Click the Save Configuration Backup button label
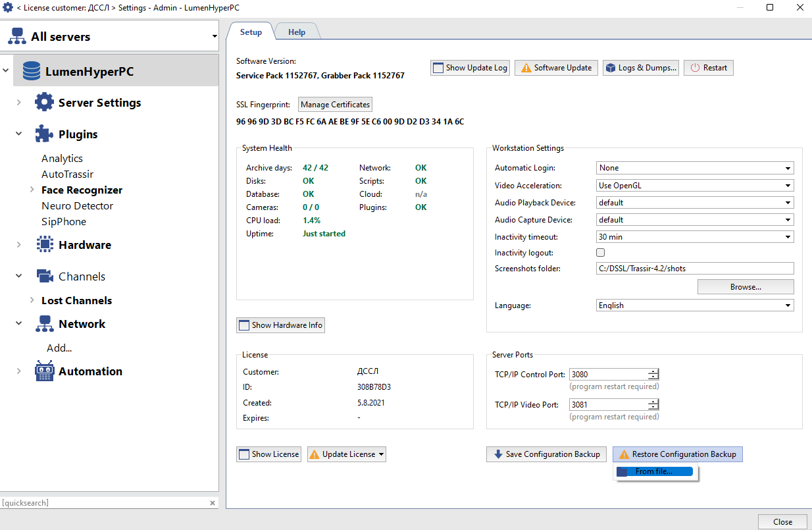 point(553,454)
